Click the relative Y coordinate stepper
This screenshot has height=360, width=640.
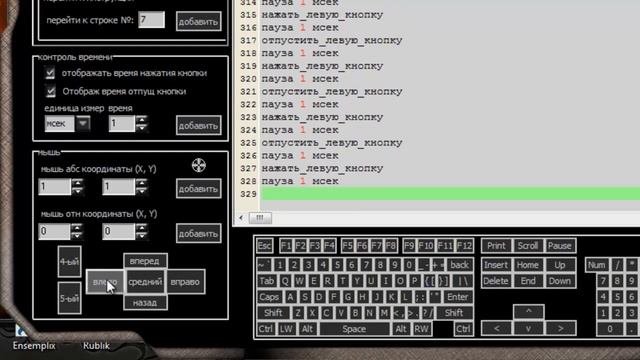141,231
